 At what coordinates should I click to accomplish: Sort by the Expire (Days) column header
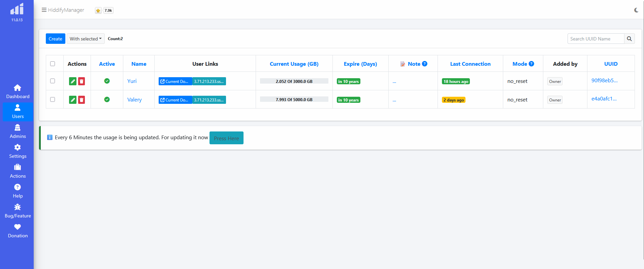pyautogui.click(x=360, y=64)
